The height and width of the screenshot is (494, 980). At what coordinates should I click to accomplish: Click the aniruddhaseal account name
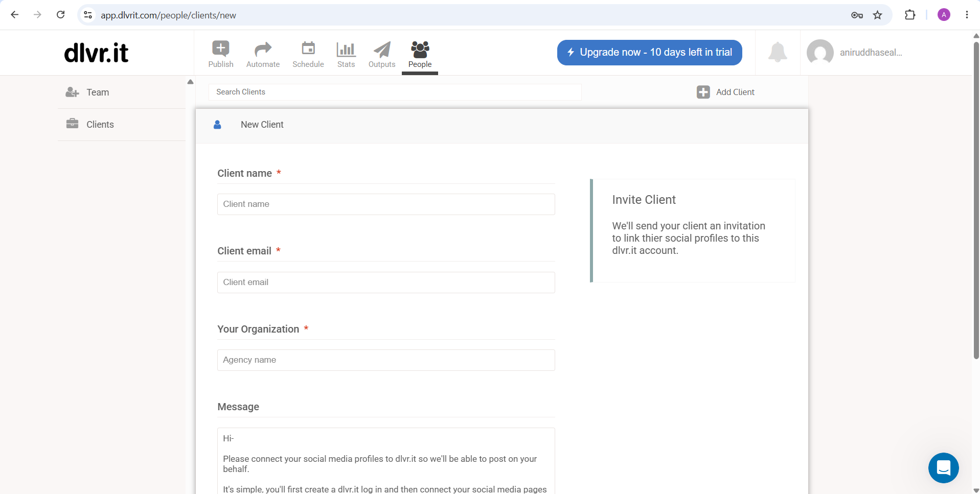871,52
